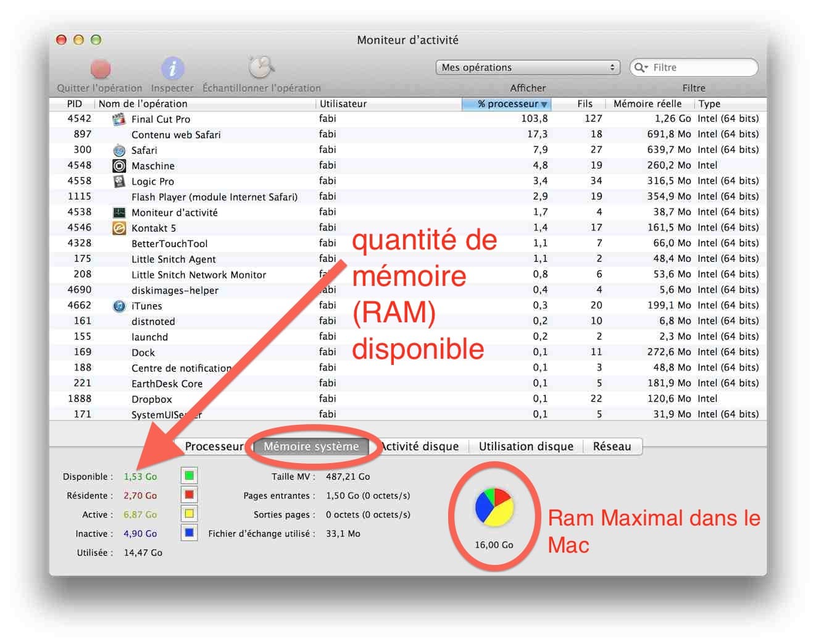816x644 pixels.
Task: Switch to the Activité disque tab
Action: pos(420,446)
